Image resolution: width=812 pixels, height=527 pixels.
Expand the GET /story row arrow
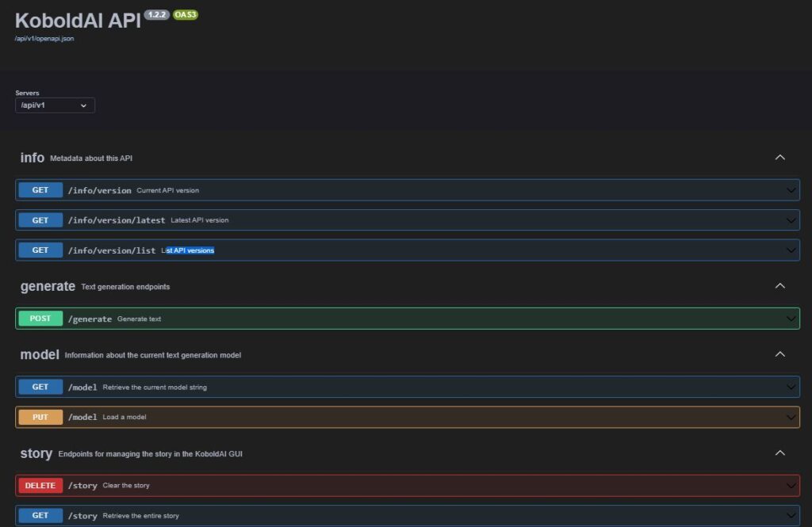791,516
